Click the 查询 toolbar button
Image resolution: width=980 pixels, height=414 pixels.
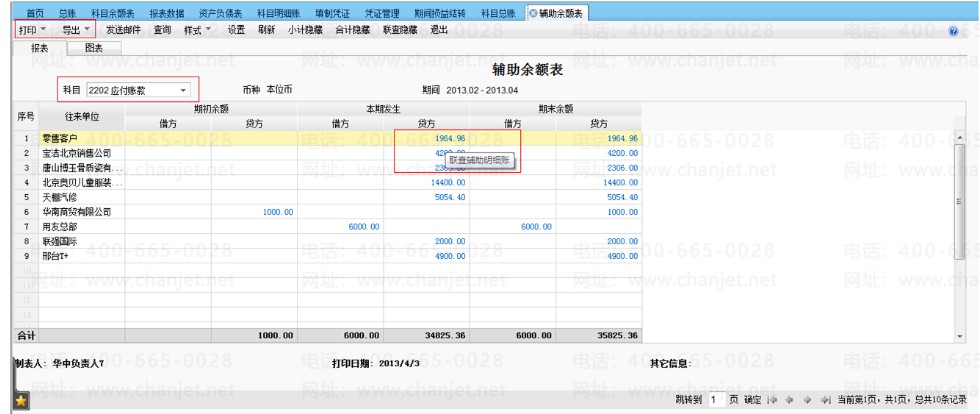tap(162, 29)
